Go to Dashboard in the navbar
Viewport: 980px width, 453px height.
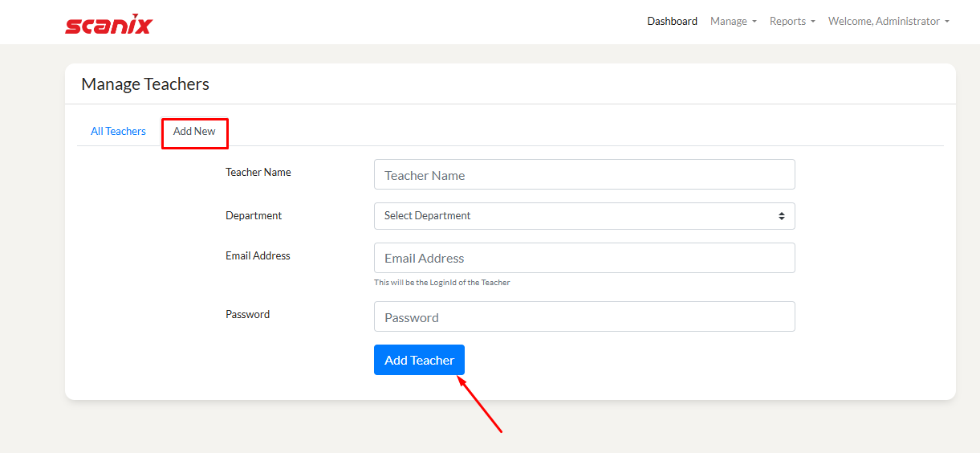(672, 22)
